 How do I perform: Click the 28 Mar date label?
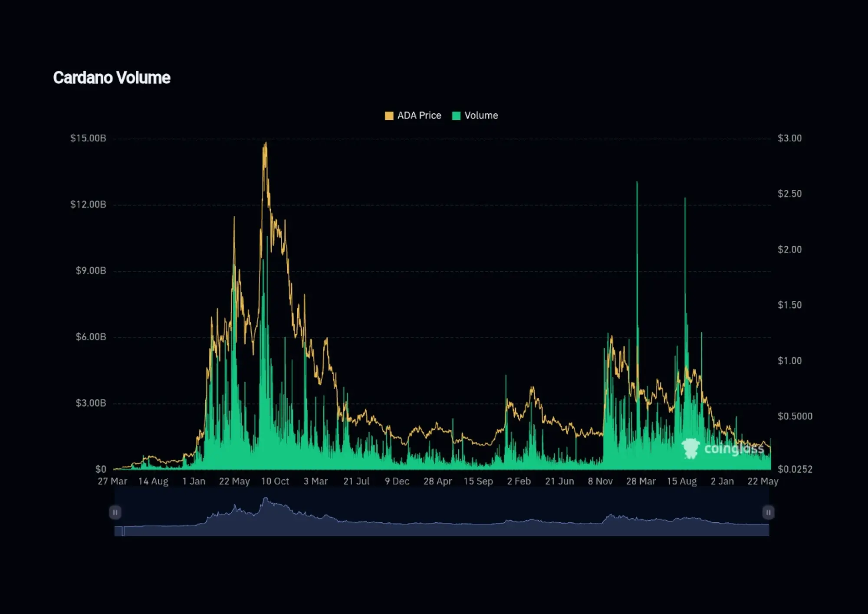pos(641,481)
